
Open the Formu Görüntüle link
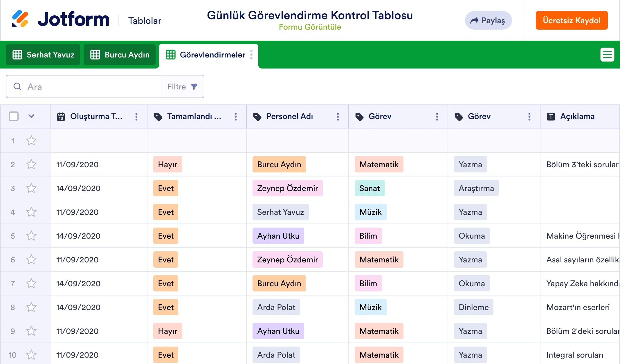coord(310,27)
